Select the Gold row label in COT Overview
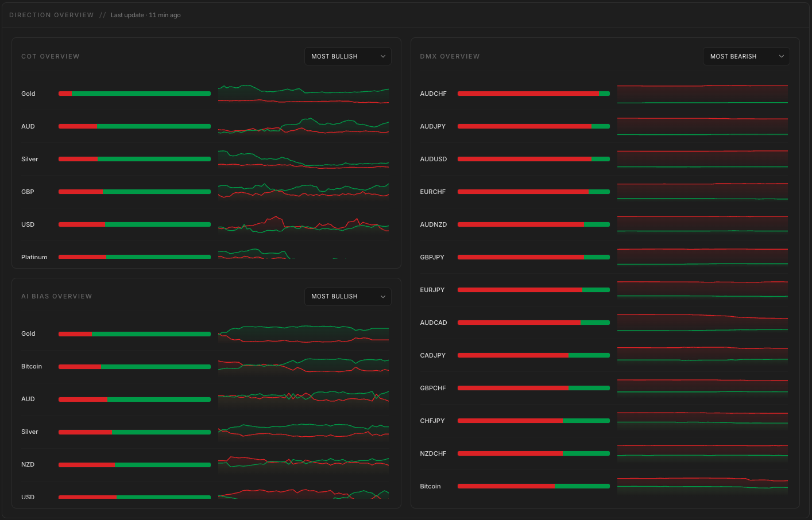Image resolution: width=812 pixels, height=520 pixels. [x=28, y=94]
